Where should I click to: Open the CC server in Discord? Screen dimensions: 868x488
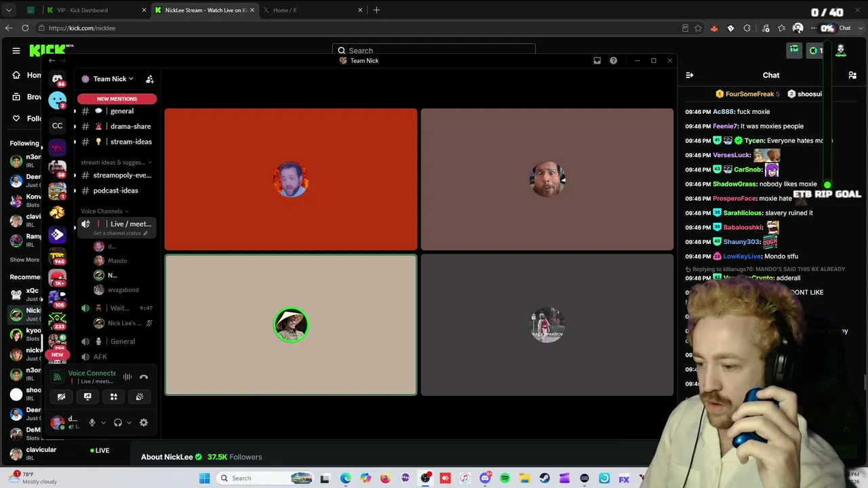click(58, 125)
